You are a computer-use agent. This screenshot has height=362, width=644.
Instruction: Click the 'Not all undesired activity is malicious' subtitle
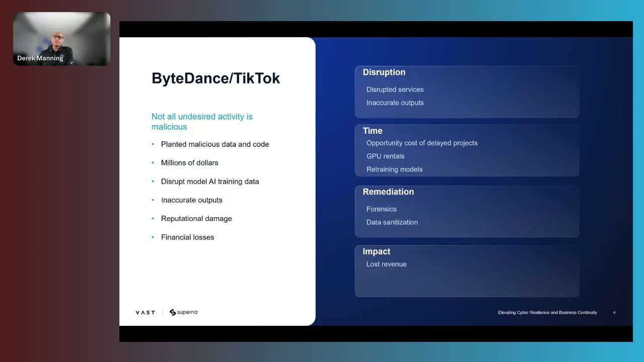click(202, 122)
